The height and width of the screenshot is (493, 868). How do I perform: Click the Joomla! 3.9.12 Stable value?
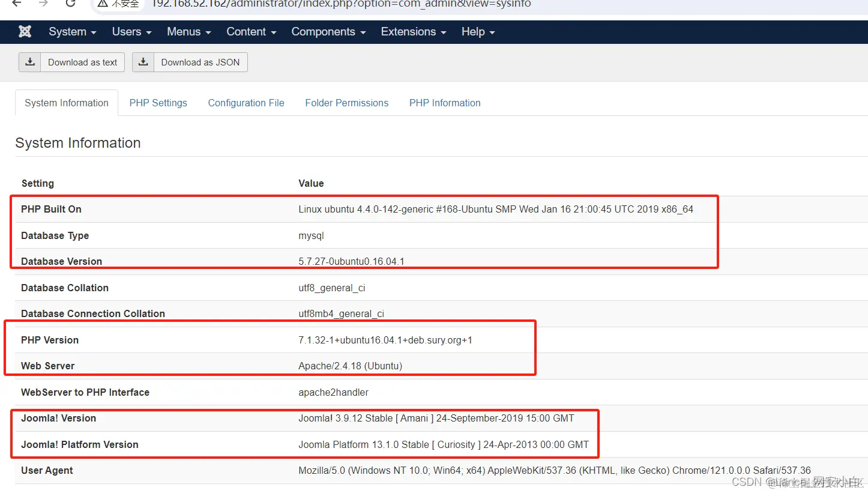click(x=436, y=418)
